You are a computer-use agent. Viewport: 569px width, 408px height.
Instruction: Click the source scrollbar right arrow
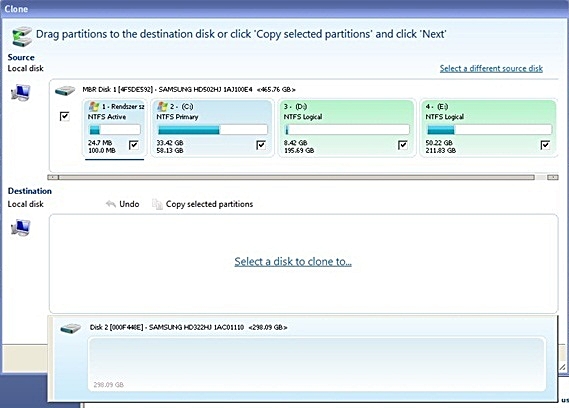[x=552, y=177]
